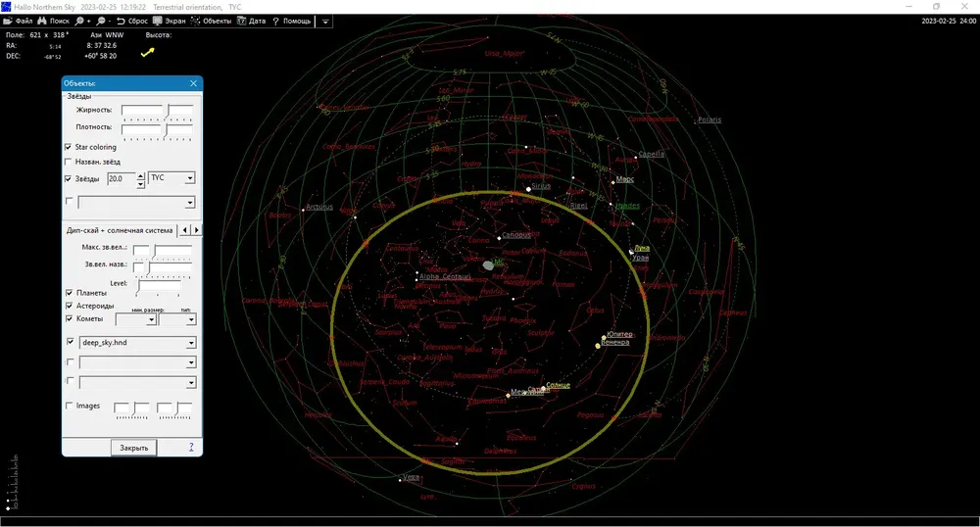
Task: Toggle the Star coloring checkbox
Action: click(69, 147)
